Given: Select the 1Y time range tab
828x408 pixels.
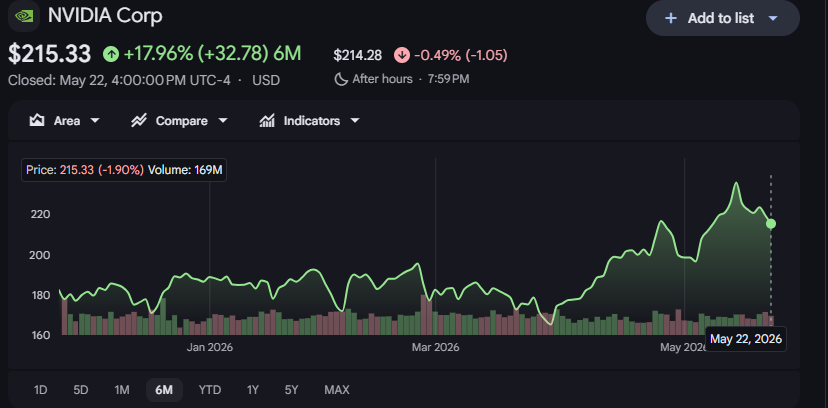Looking at the screenshot, I should (x=253, y=390).
